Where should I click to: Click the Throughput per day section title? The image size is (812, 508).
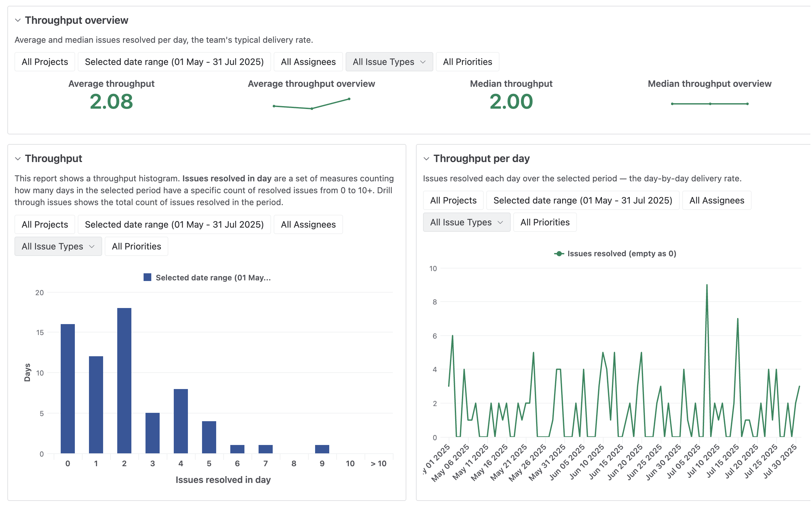(481, 159)
